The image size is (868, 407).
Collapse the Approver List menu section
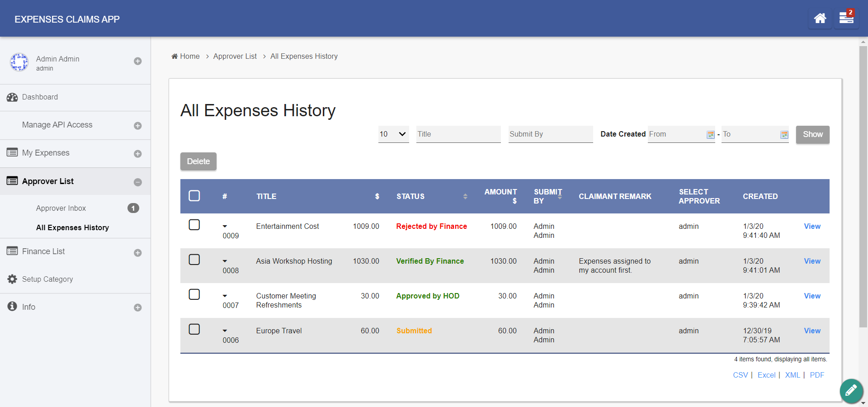point(137,182)
